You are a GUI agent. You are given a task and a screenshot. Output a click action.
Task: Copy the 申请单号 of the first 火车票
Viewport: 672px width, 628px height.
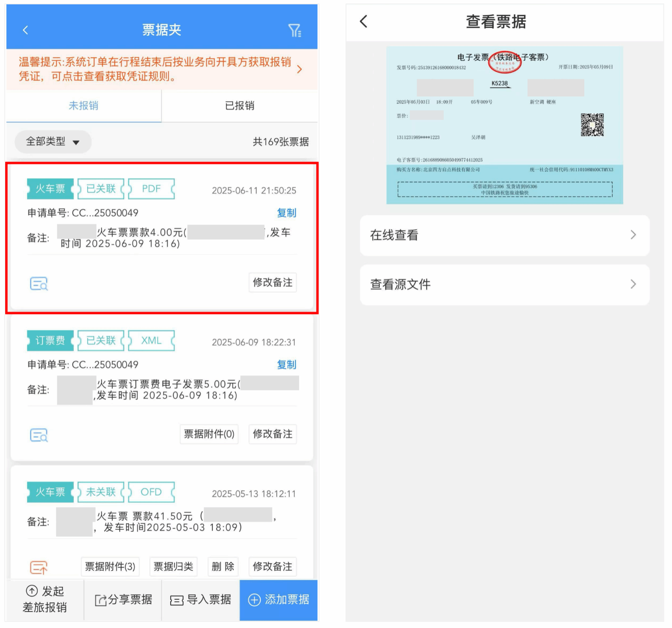(x=287, y=213)
